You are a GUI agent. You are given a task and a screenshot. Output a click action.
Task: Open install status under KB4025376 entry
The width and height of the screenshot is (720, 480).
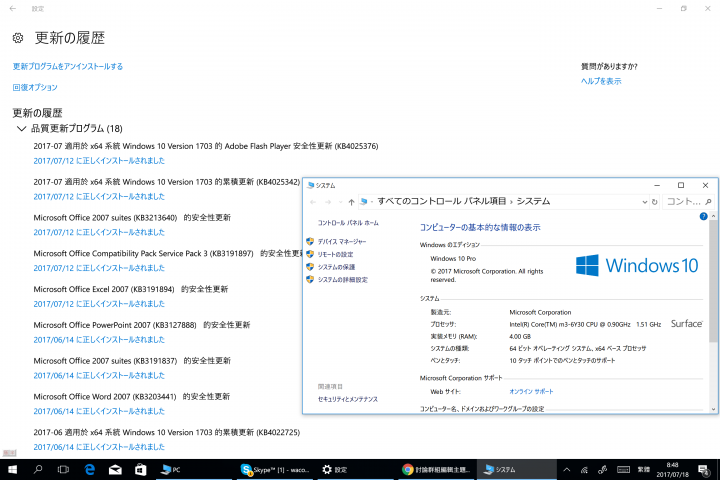coord(99,161)
